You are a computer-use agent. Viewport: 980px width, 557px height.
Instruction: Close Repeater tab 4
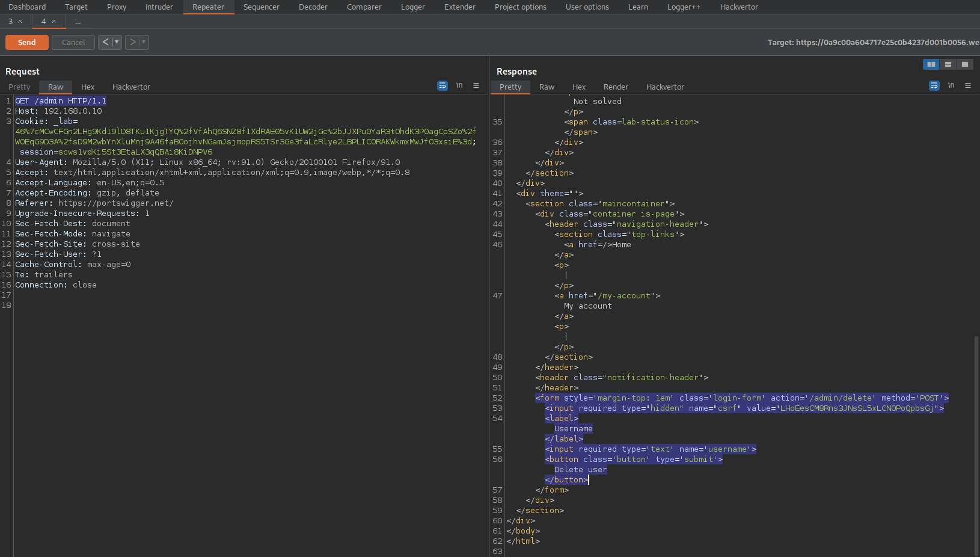tap(54, 22)
